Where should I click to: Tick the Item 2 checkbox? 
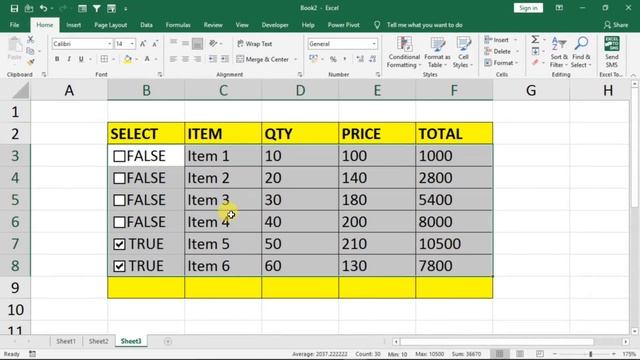pyautogui.click(x=119, y=178)
